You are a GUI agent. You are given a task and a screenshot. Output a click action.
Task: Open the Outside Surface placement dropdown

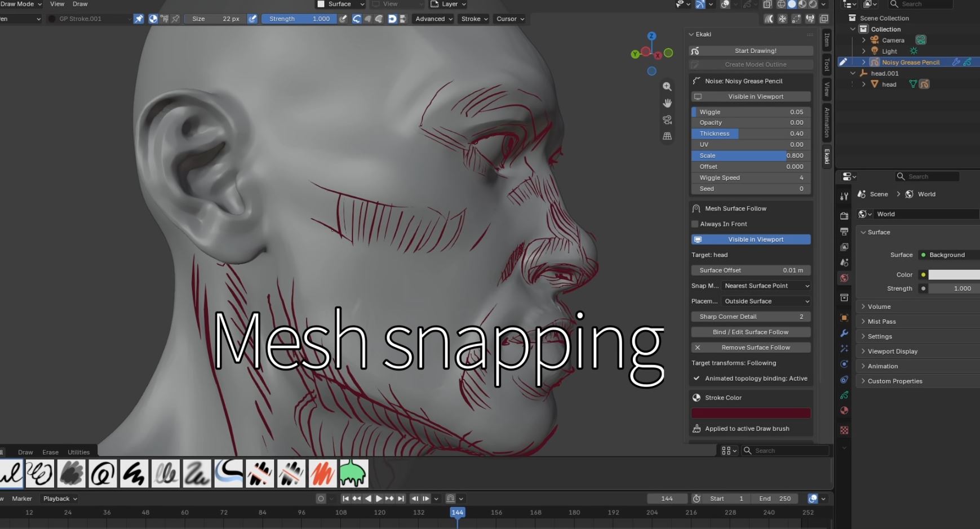[x=766, y=301]
